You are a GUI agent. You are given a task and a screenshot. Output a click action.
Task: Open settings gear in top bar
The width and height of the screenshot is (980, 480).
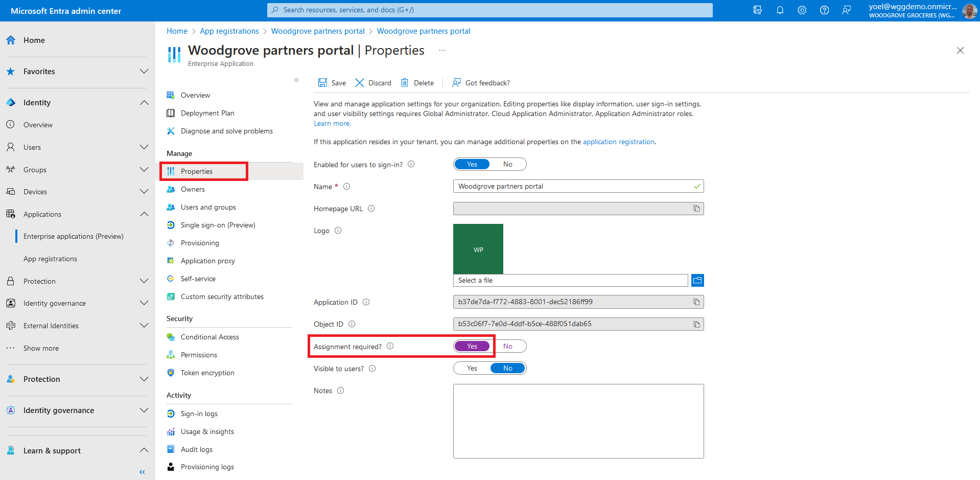coord(802,10)
